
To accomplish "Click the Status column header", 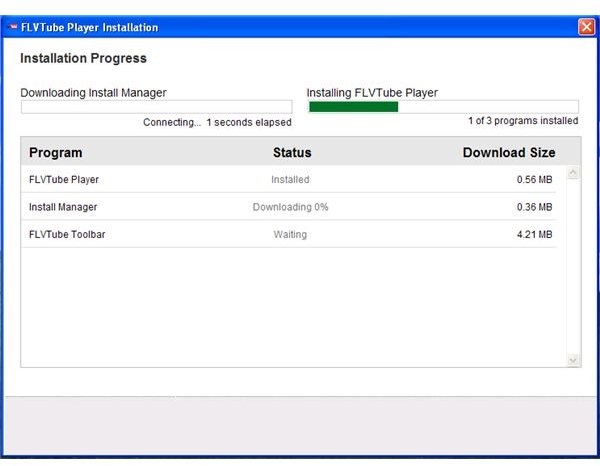I will tap(292, 153).
